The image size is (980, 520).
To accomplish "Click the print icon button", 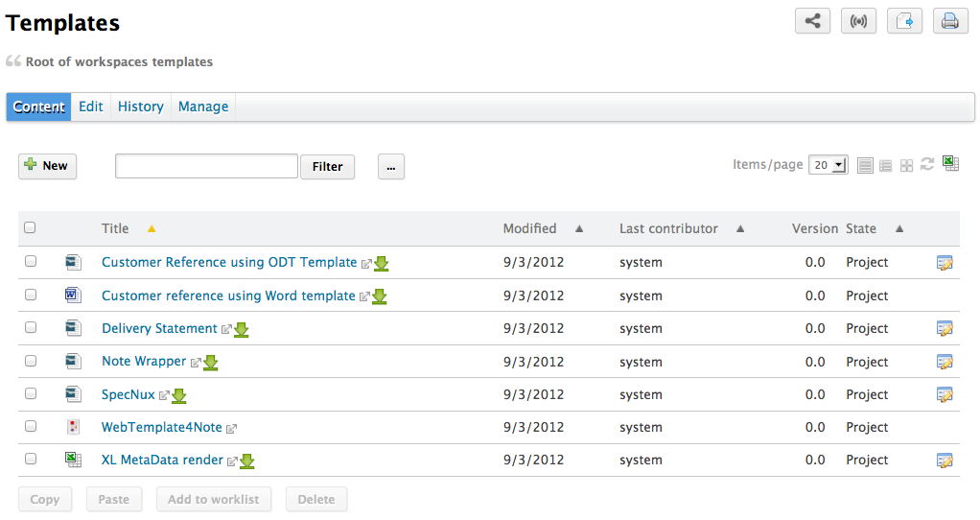I will (x=949, y=21).
